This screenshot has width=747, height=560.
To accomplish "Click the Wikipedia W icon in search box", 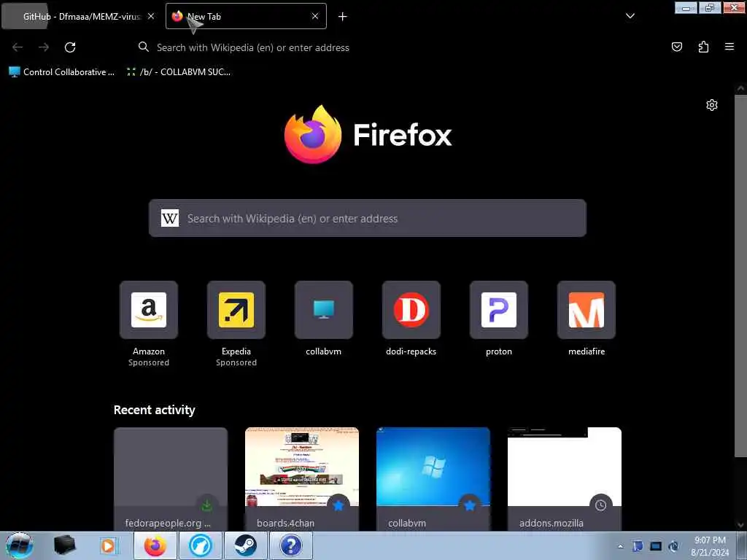I will tap(170, 219).
